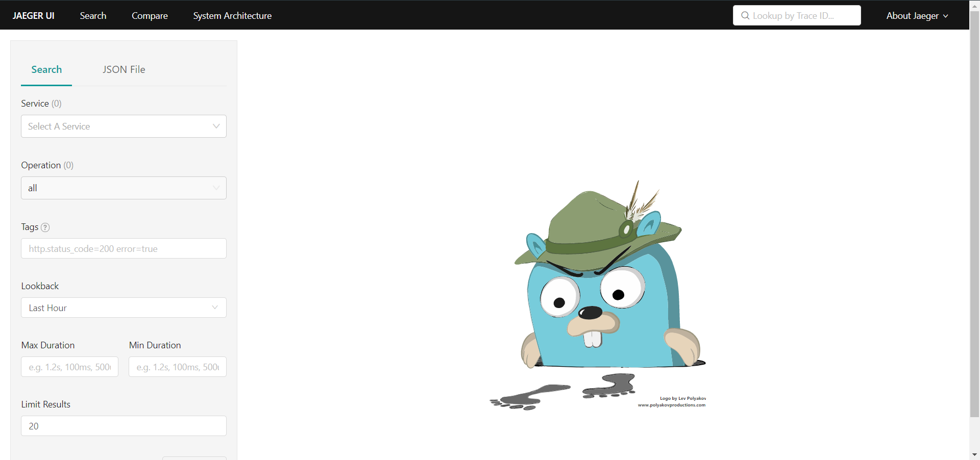The width and height of the screenshot is (980, 460).
Task: Click the vertical page scrollbar
Action: pos(974,214)
